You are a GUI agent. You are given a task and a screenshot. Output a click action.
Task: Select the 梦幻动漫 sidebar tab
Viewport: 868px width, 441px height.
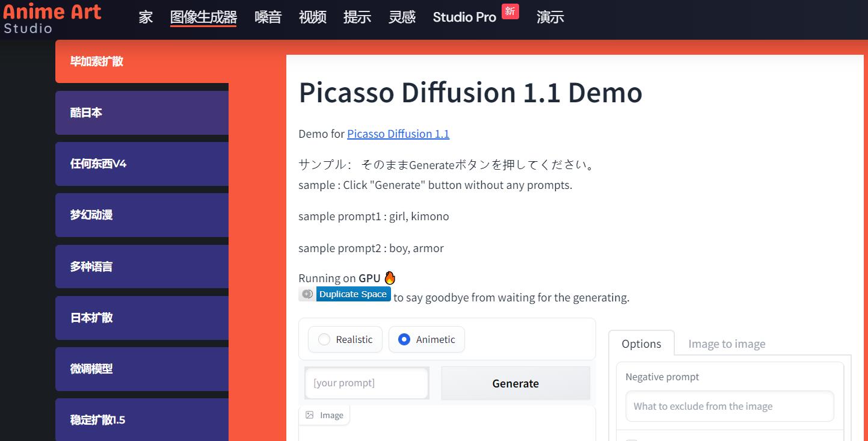tap(142, 215)
